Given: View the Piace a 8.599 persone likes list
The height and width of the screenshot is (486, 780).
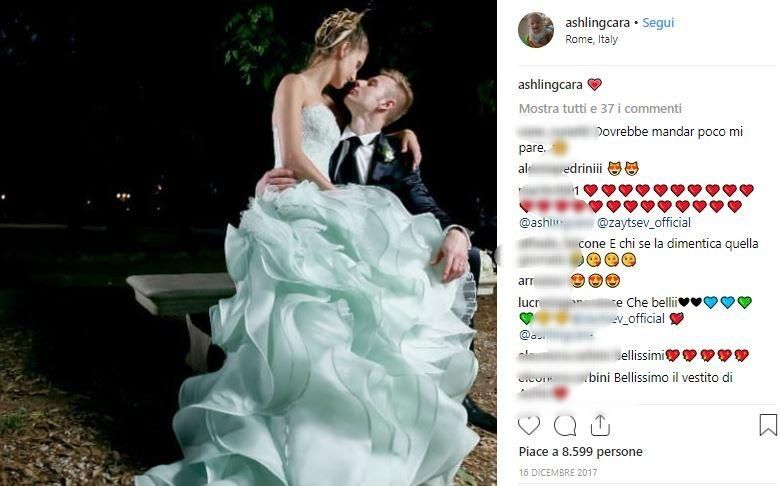Looking at the screenshot, I should 581,452.
